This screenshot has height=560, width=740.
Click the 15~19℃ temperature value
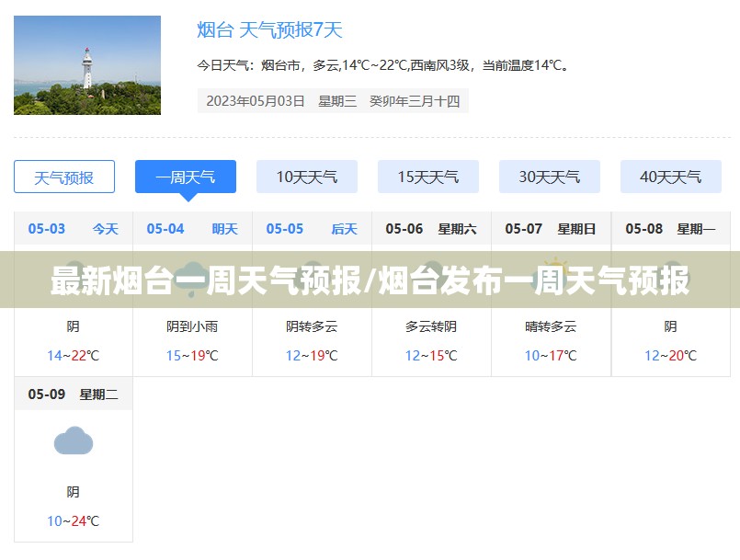192,356
